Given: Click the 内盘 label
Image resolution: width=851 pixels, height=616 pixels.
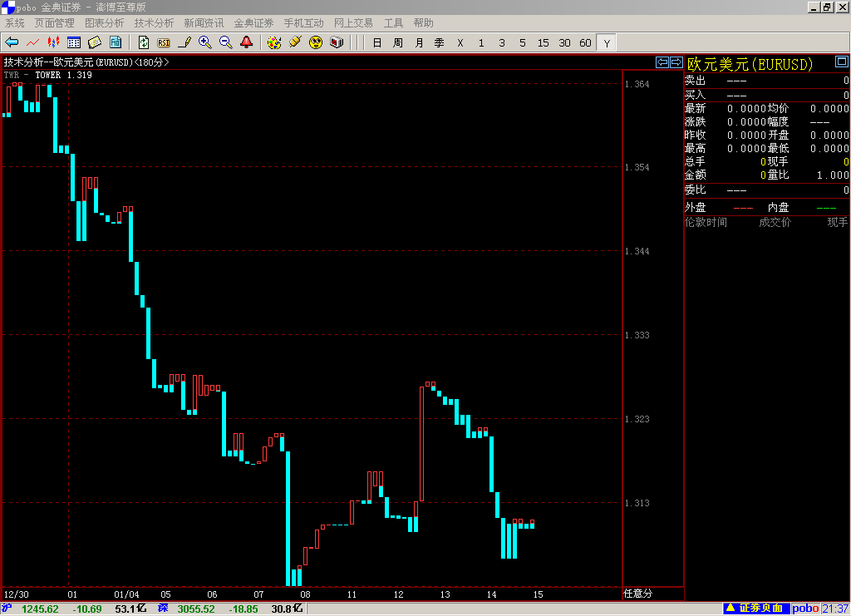Looking at the screenshot, I should click(778, 207).
